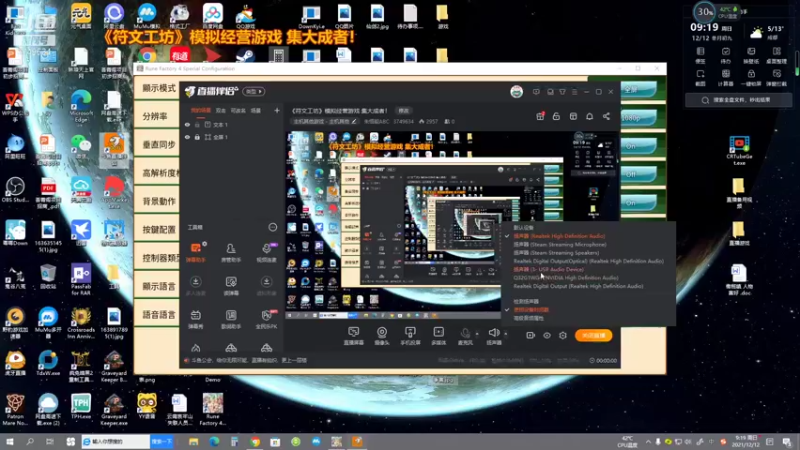Select 扬声器 (Steam Streaming Speakers)
Screen dimensions: 800x450
556,253
